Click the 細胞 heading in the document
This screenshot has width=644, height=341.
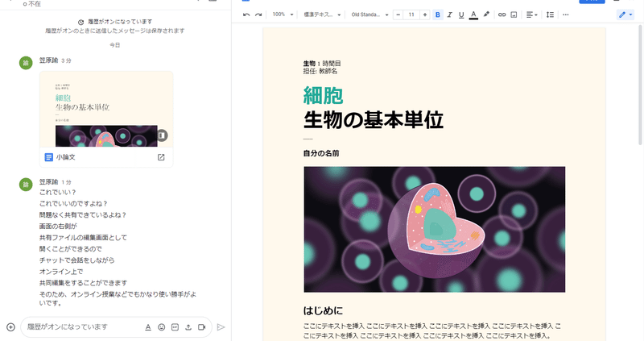(x=324, y=95)
